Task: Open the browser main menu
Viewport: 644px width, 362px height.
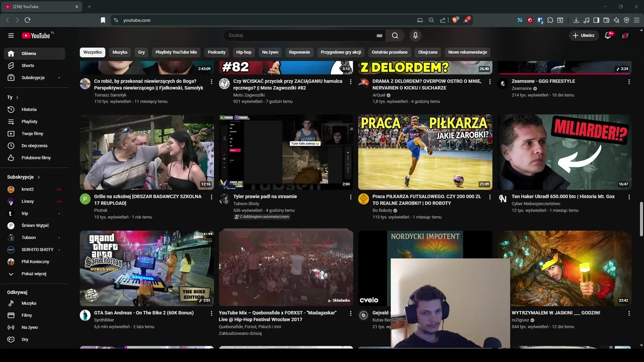Action: tap(636, 20)
